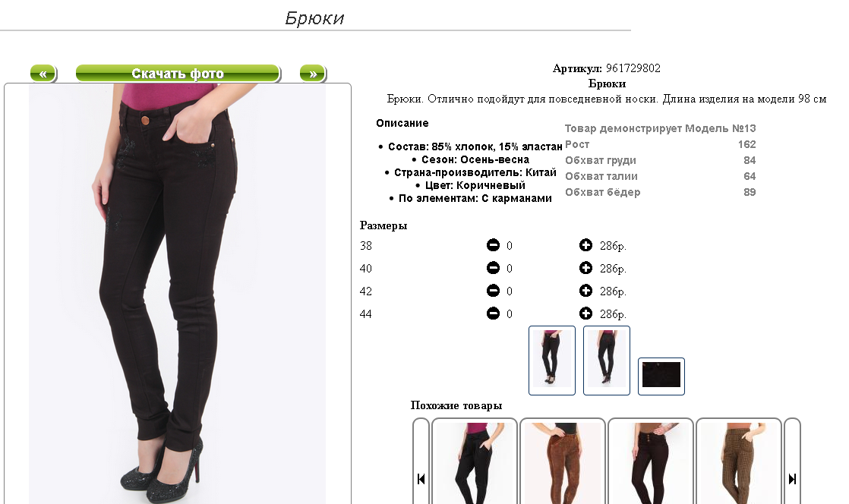Decrease quantity for size 40
Viewport: 849px width, 504px height.
click(493, 268)
